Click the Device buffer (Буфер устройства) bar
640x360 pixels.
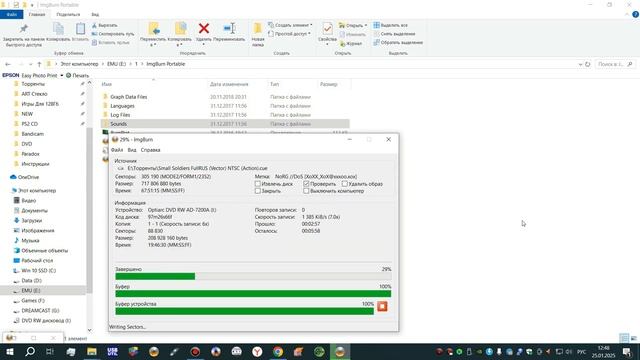244,311
